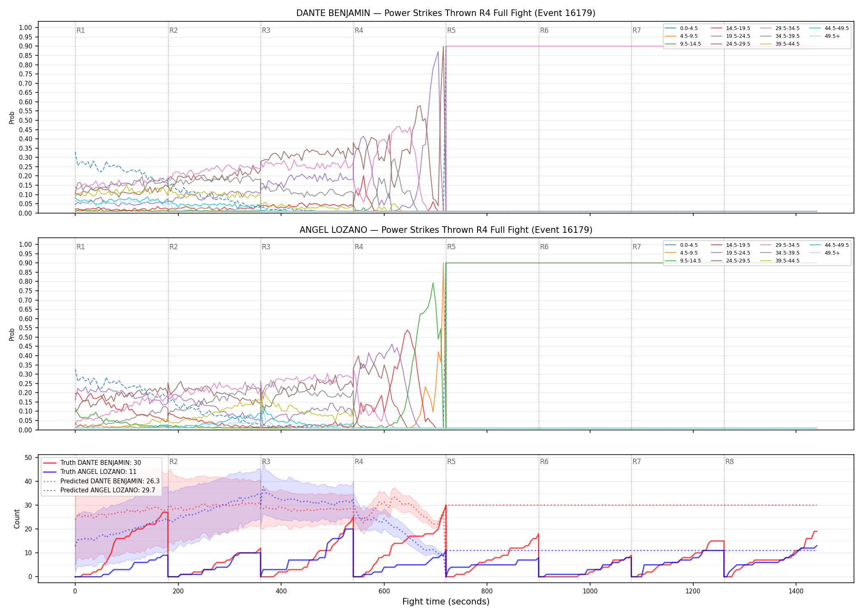Viewport: 863px width, 616px height.
Task: Select 'Predicted DANTE BENJAMIN: 26.3' legend entry
Action: (110, 481)
